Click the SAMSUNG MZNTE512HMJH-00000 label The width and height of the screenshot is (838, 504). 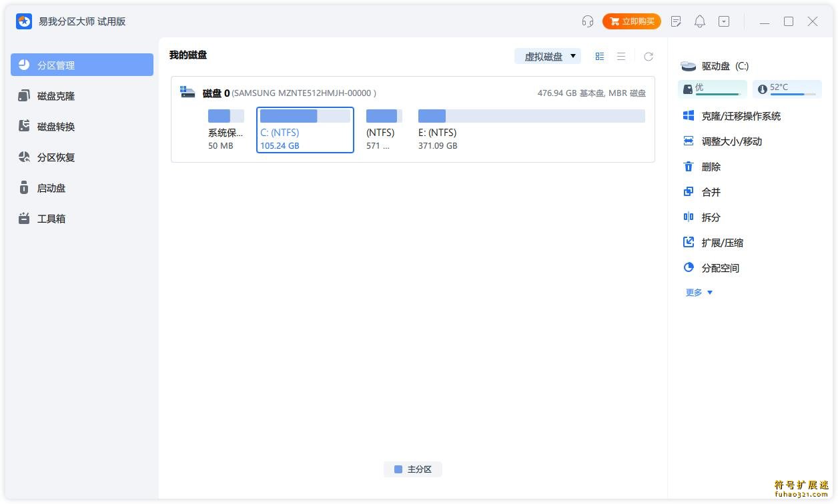(304, 93)
